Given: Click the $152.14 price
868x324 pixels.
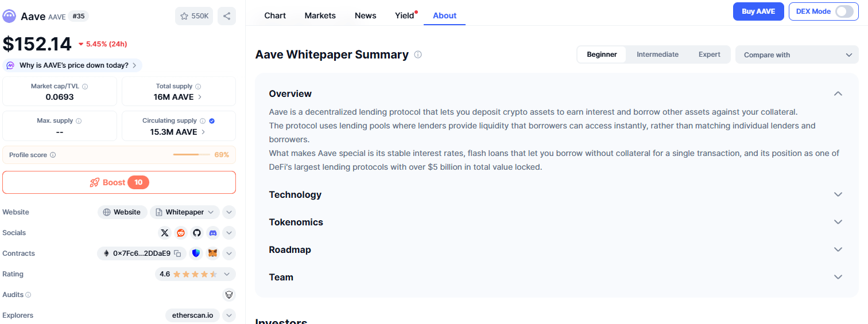Looking at the screenshot, I should click(x=37, y=44).
